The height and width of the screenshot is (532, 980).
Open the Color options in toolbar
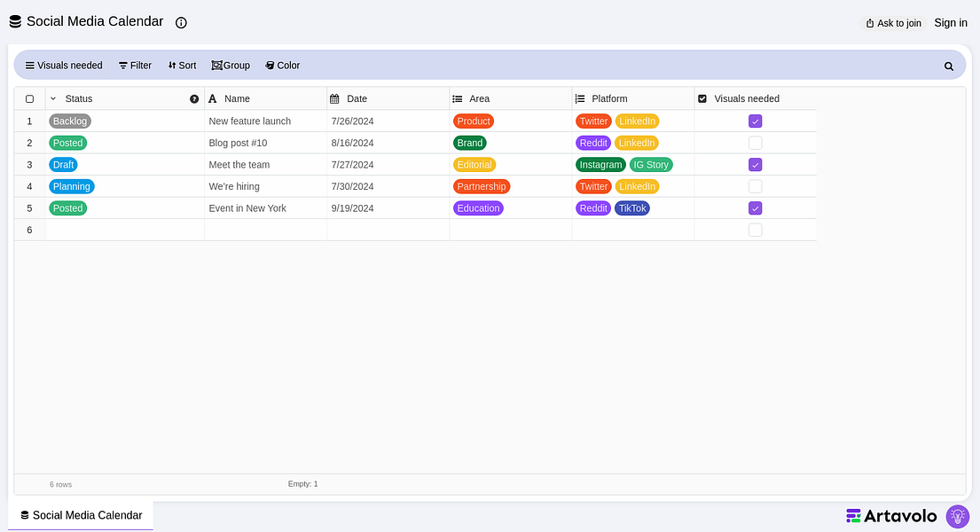pos(282,66)
